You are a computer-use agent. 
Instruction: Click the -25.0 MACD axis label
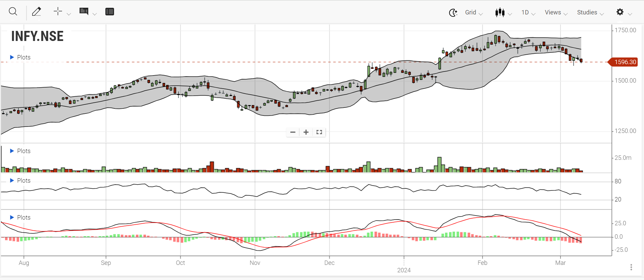click(x=621, y=250)
